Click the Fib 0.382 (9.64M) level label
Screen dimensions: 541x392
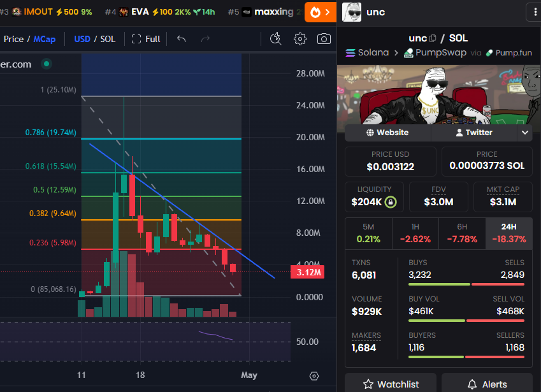click(x=53, y=214)
